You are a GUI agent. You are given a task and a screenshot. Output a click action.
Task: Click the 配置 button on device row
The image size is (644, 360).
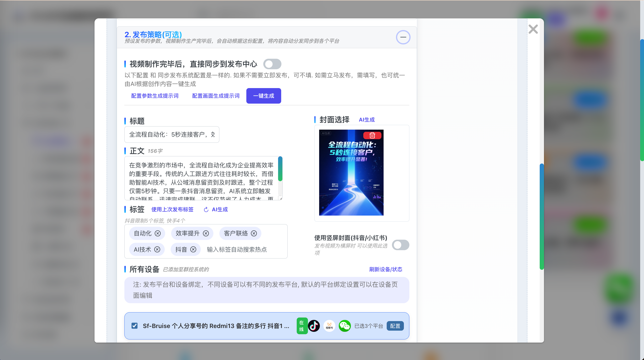click(x=395, y=326)
